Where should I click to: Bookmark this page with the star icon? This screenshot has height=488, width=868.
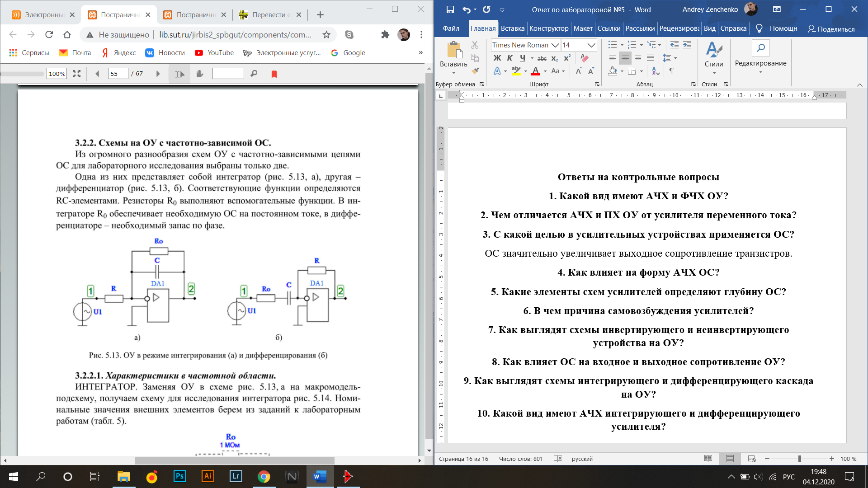tap(326, 35)
